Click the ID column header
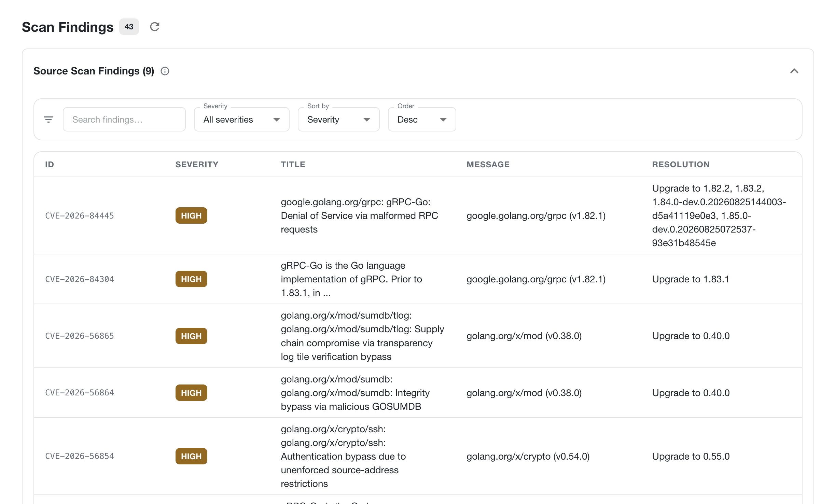 point(50,165)
